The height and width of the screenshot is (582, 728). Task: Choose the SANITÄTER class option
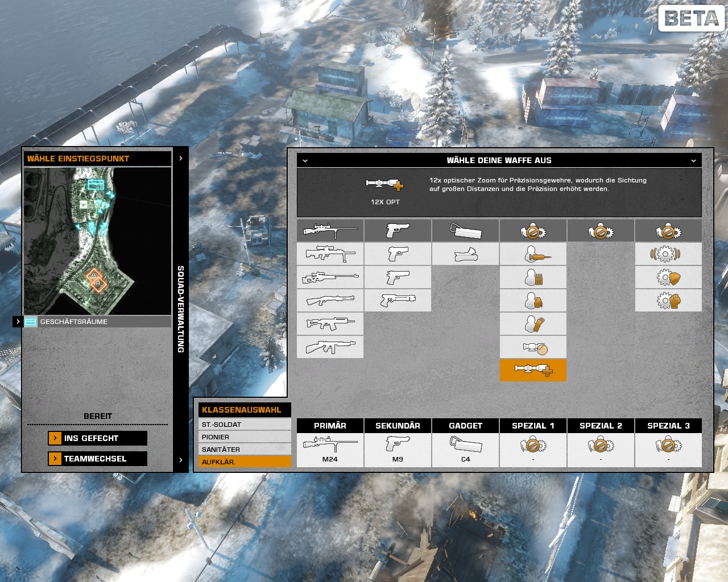coord(245,450)
